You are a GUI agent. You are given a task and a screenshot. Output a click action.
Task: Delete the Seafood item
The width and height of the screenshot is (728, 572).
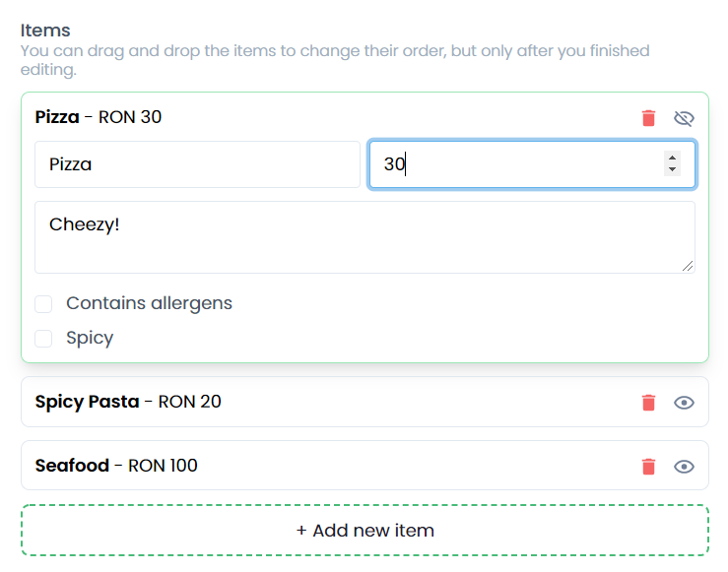[x=648, y=466]
